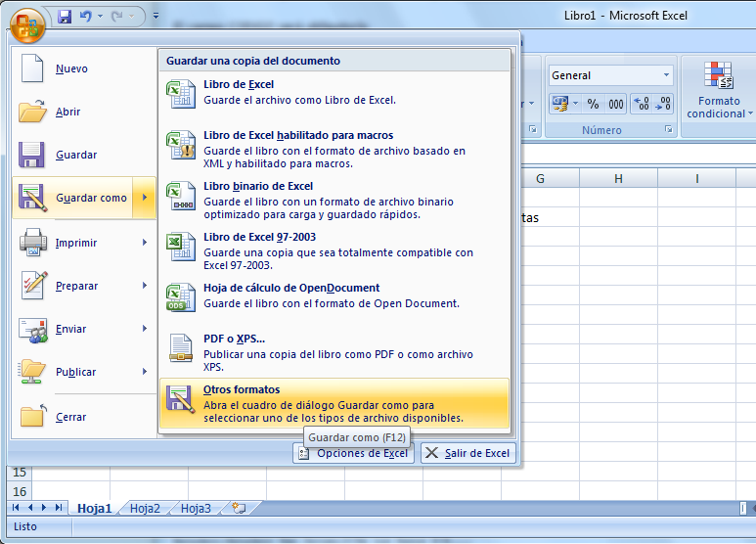Click the Undo arrow icon

click(x=86, y=17)
